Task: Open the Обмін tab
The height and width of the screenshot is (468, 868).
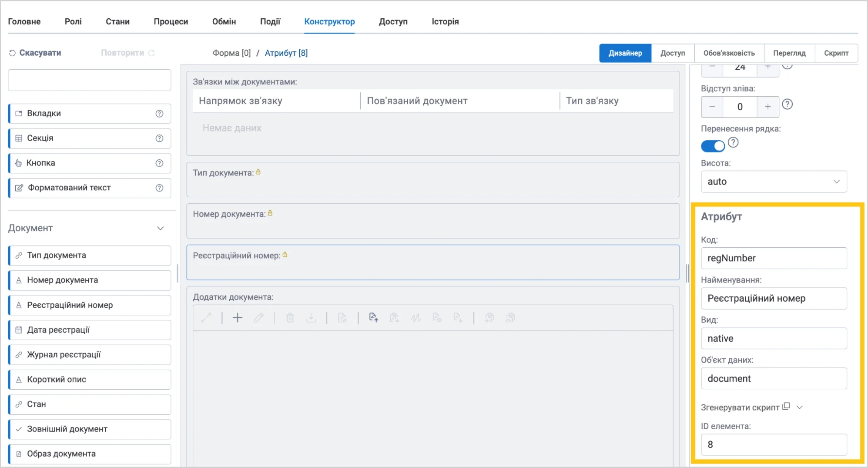Action: (224, 21)
